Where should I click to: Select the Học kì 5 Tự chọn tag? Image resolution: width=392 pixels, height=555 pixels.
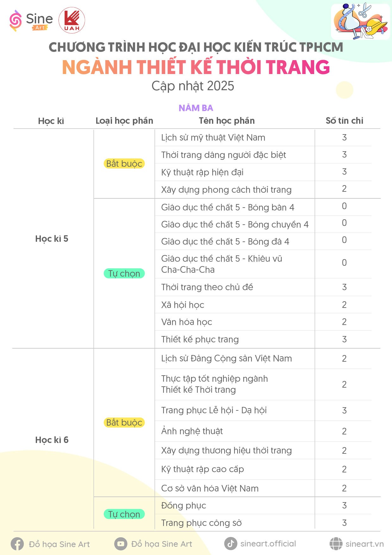tap(124, 273)
